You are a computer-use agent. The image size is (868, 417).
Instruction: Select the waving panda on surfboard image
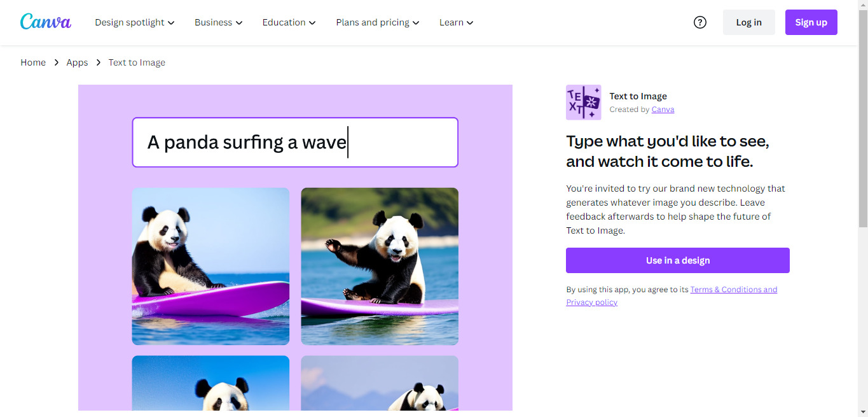(x=380, y=266)
